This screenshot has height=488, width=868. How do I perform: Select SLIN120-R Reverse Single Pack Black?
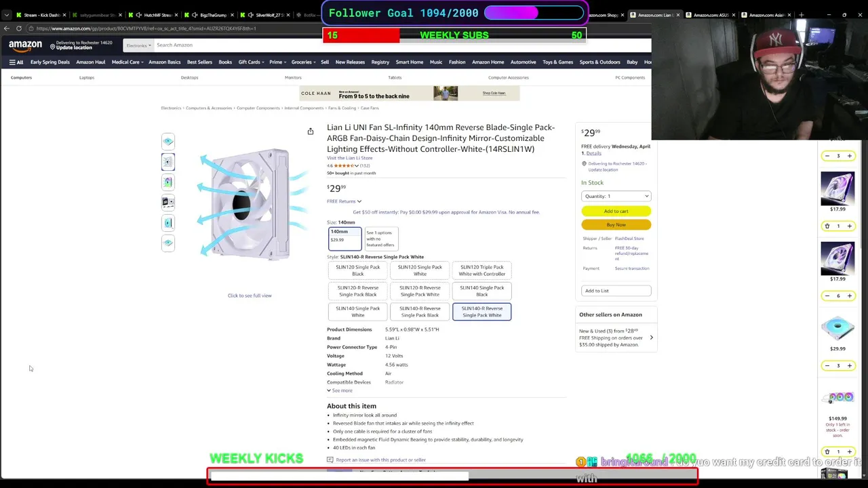(x=358, y=291)
